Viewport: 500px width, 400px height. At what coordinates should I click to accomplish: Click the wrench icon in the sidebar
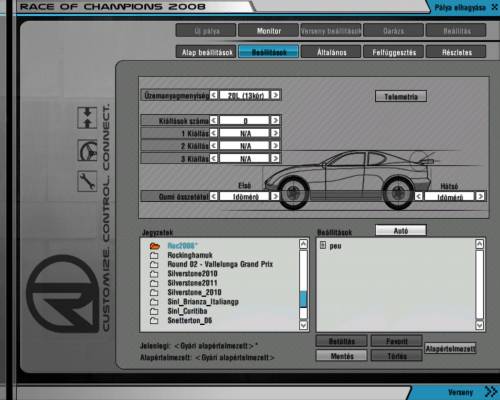87,181
